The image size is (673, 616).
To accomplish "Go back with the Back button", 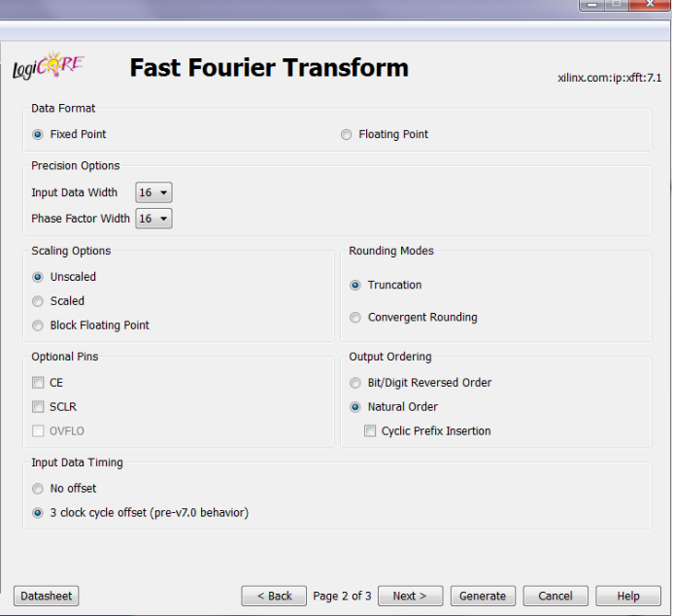I will pyautogui.click(x=274, y=596).
